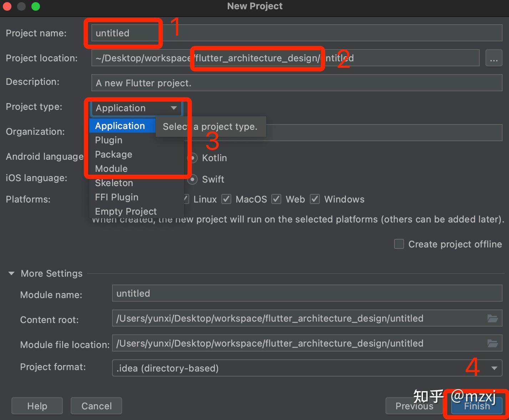Click the Content root folder browse icon

pyautogui.click(x=493, y=318)
